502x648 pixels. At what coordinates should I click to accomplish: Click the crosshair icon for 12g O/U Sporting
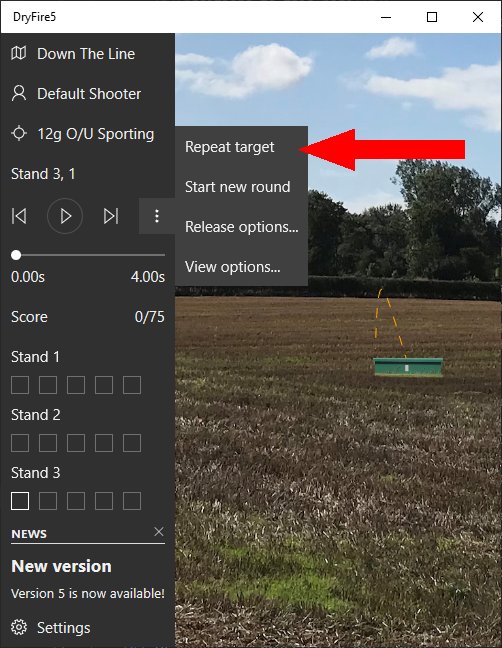(x=19, y=133)
